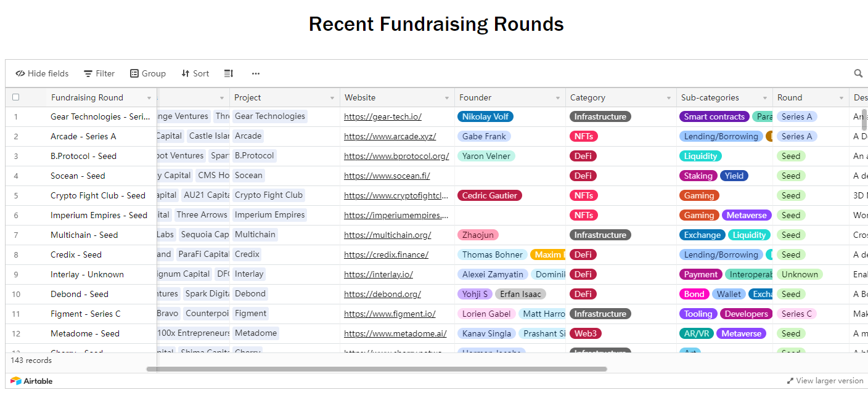Open the Website column dropdown arrow
This screenshot has width=868, height=403.
pos(447,98)
